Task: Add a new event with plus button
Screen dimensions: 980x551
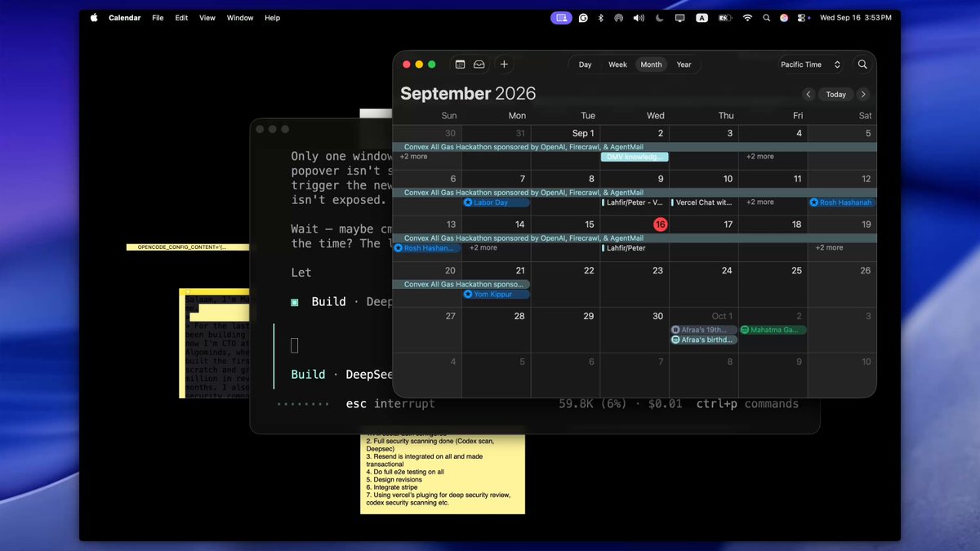Action: [504, 64]
